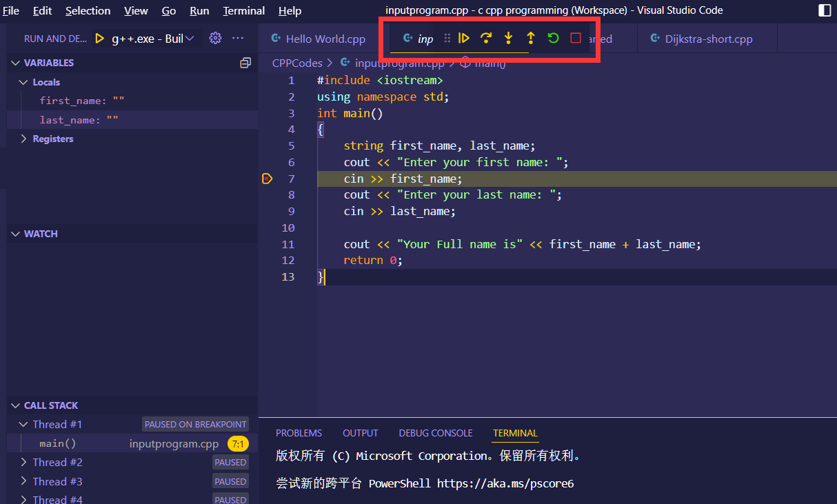Collapse the Locals group
Screen dimensions: 837x504
(x=24, y=82)
